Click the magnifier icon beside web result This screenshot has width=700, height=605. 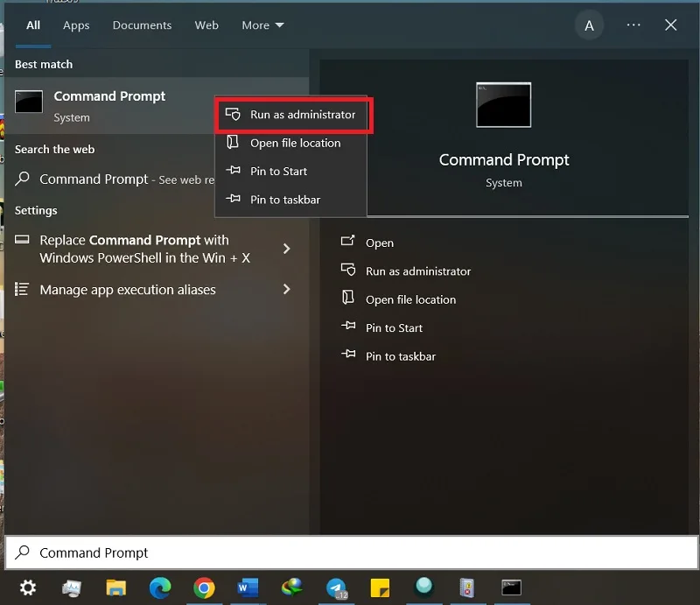(x=22, y=179)
